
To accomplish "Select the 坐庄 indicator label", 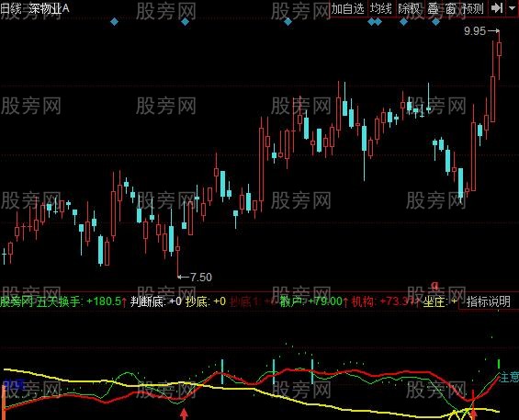I will tap(440, 301).
